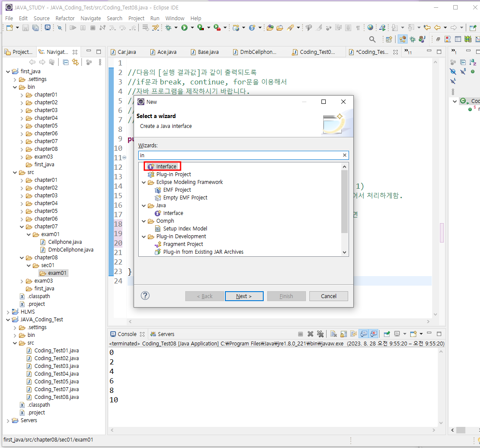Switch to the Servers tab
Screen dimensions: 480x448
(162, 334)
